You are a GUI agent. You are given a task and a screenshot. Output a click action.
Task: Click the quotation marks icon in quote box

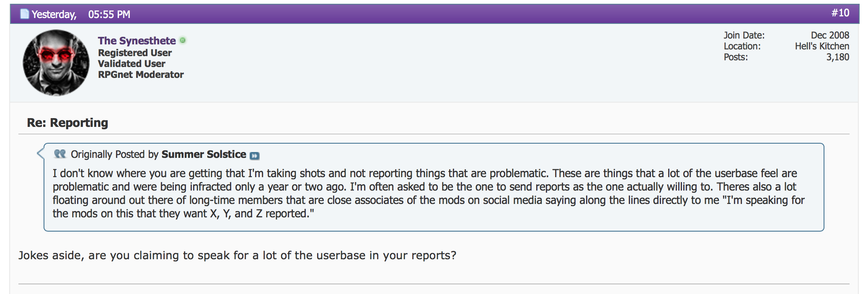60,154
